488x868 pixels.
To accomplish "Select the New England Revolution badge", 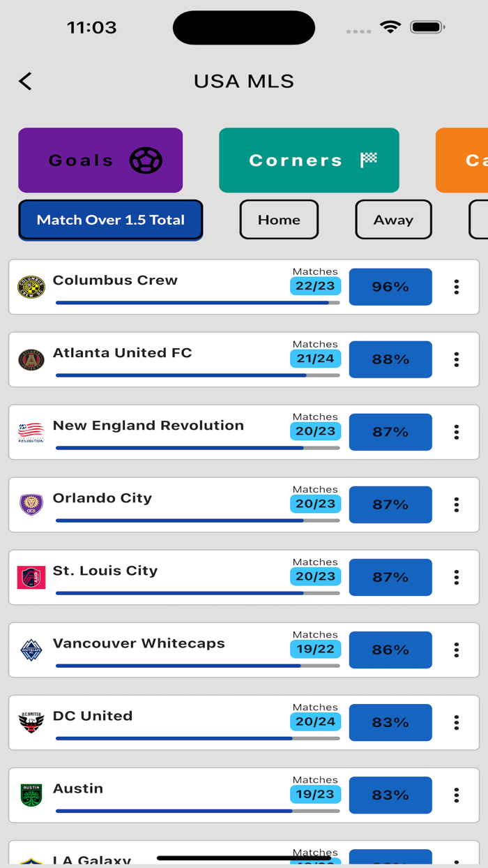I will (x=31, y=432).
